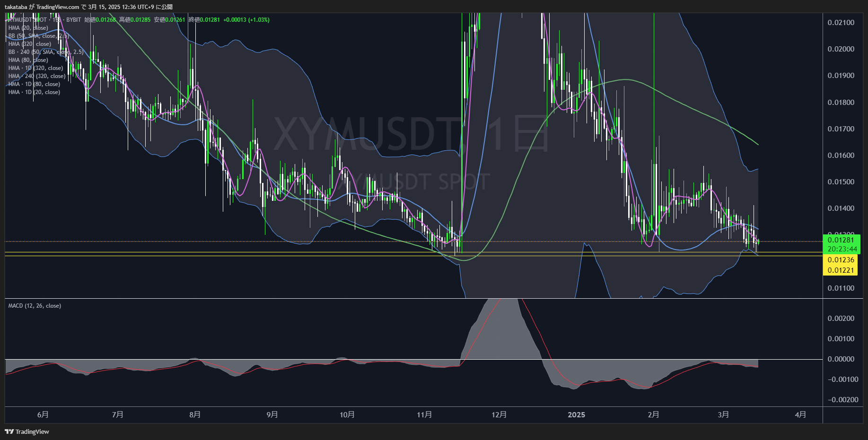Viewport: 868px width, 440px height.
Task: Click the 12月 date on time axis
Action: coord(499,414)
